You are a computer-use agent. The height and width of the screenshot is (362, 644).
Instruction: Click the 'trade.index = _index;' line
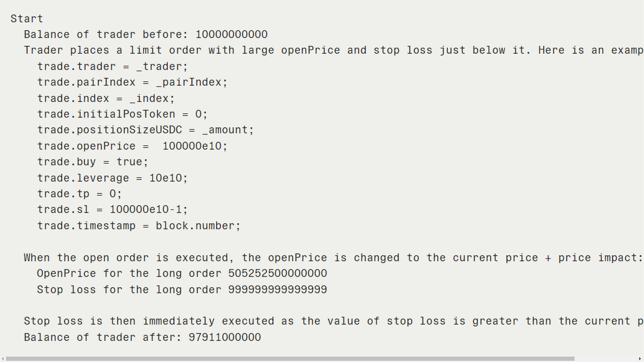(106, 98)
